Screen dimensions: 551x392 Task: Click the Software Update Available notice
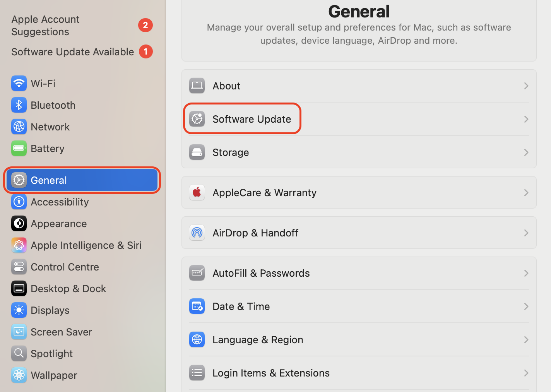pyautogui.click(x=72, y=51)
